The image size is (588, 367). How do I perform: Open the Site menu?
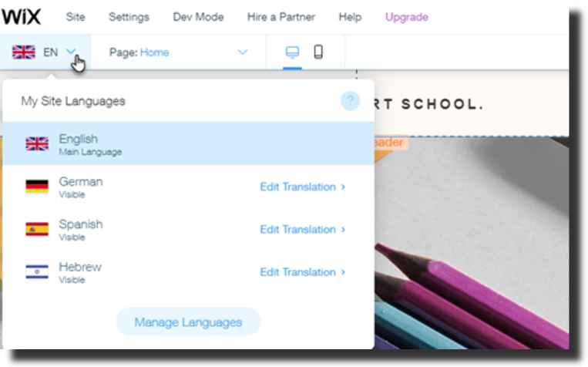(76, 17)
